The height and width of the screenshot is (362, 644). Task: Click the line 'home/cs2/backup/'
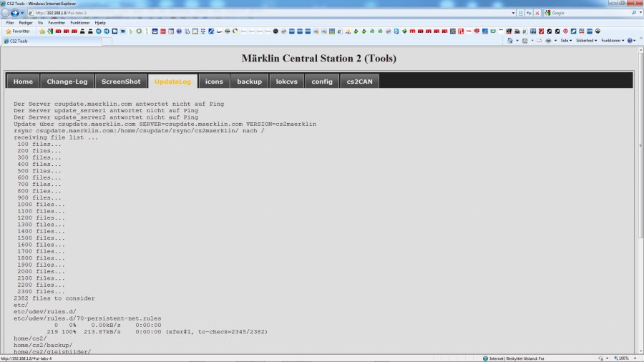pyautogui.click(x=43, y=345)
